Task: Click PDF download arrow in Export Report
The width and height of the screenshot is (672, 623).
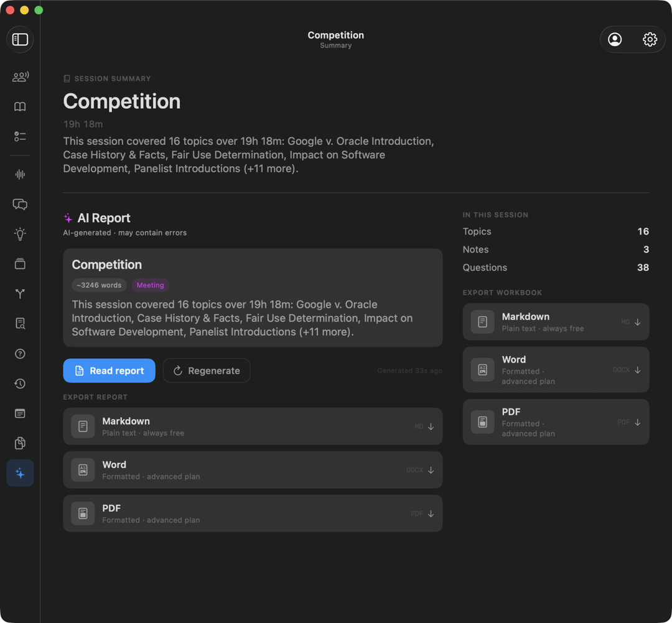Action: [x=431, y=514]
